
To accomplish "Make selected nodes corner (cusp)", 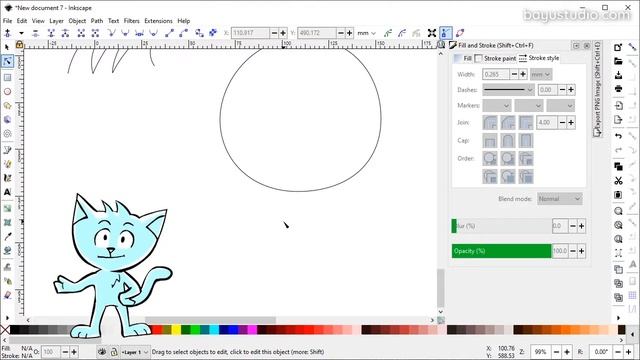I will click(111, 33).
